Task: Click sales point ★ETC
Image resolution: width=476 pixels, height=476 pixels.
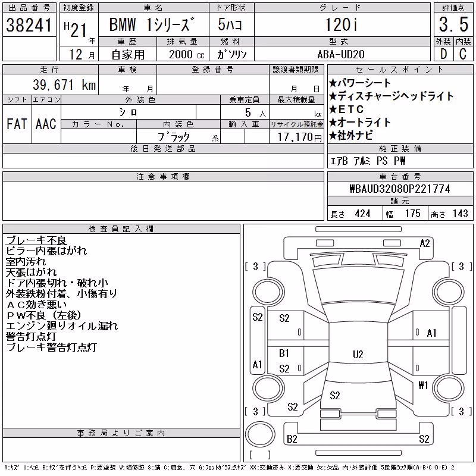Action: (346, 109)
